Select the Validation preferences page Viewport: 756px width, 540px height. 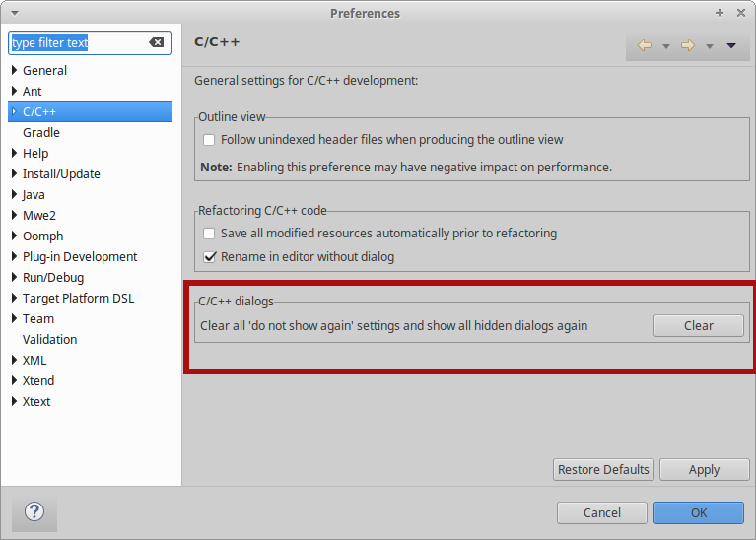[49, 340]
